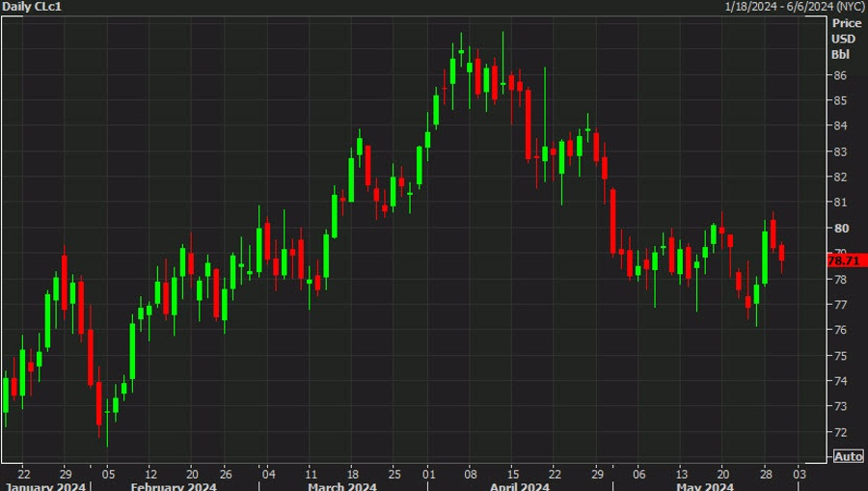868x491 pixels.
Task: Select the Daily CLc1 chart title
Action: click(x=32, y=7)
